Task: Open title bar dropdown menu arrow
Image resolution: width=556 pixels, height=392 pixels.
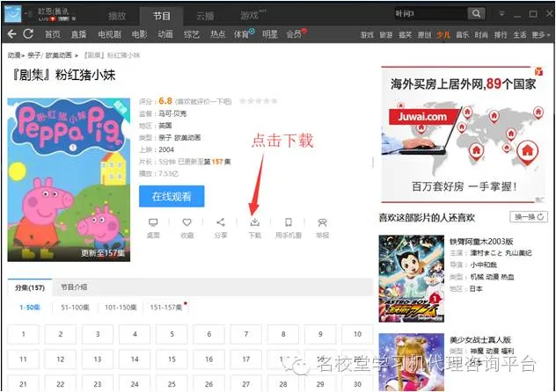Action: tap(501, 14)
